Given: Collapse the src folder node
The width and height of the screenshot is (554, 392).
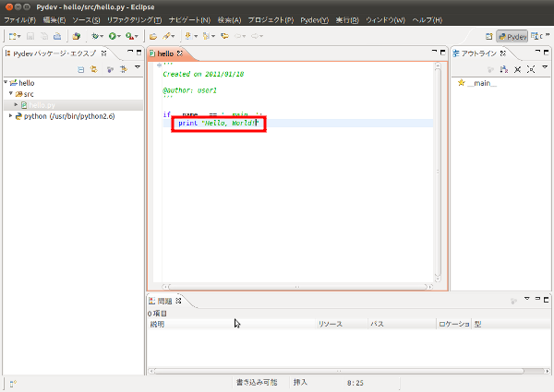Looking at the screenshot, I should pos(11,93).
